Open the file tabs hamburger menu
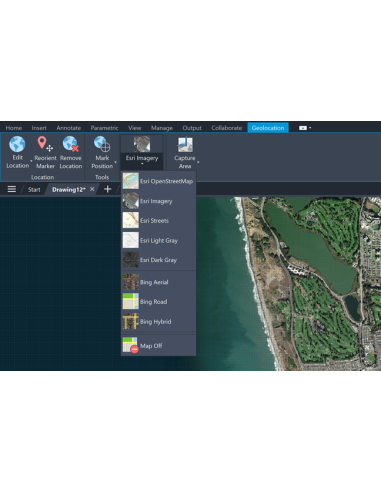The height and width of the screenshot is (492, 381). click(x=12, y=189)
